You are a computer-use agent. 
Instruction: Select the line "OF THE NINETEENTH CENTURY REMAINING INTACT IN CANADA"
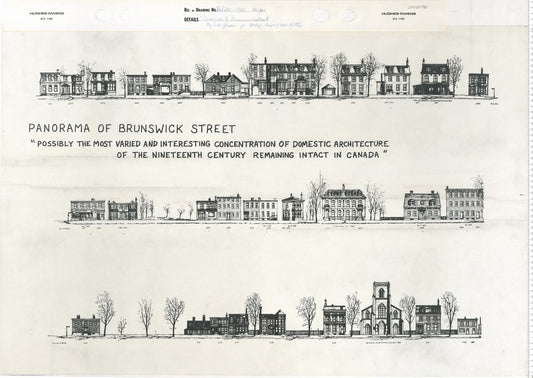[252, 155]
